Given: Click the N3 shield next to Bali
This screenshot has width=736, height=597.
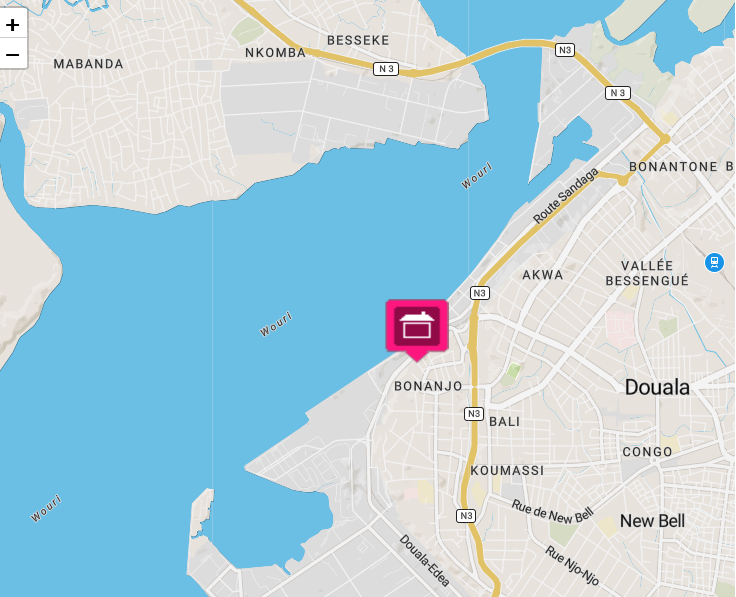Looking at the screenshot, I should (x=474, y=414).
